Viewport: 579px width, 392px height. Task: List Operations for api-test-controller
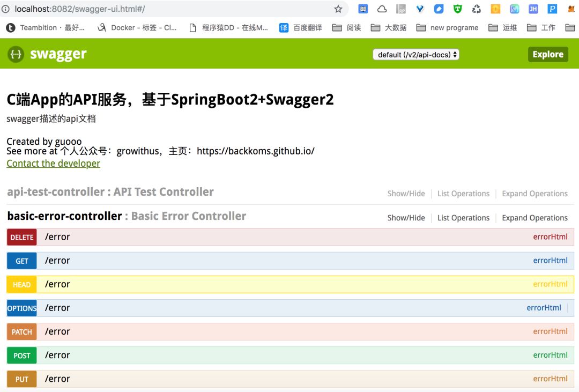[463, 194]
